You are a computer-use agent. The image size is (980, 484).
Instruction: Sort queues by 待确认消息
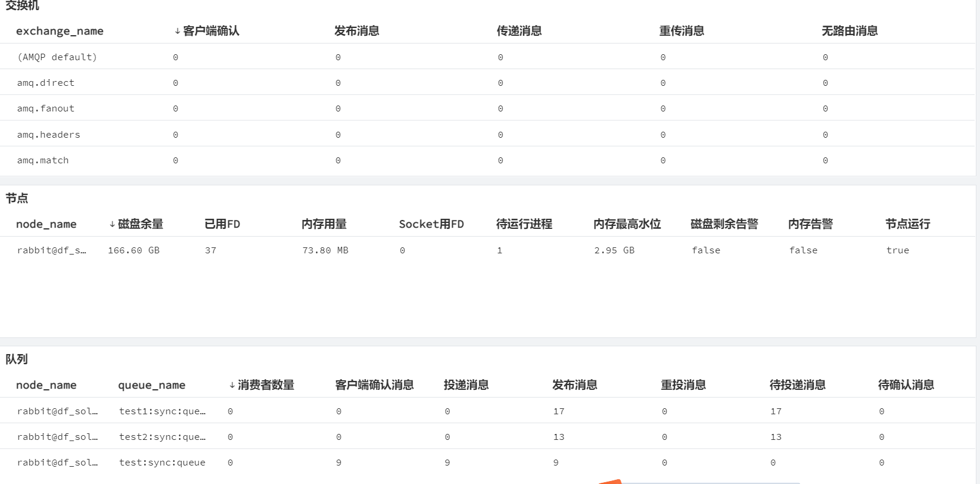(906, 385)
